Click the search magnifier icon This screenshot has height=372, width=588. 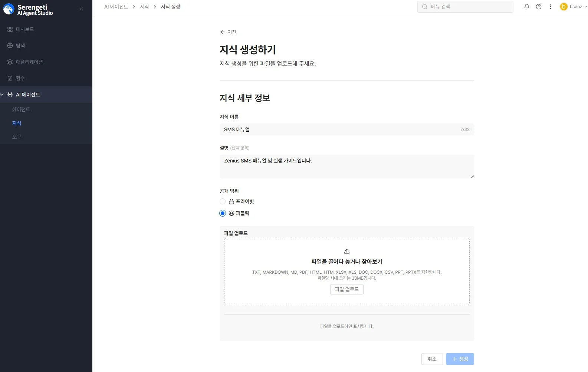click(x=425, y=7)
